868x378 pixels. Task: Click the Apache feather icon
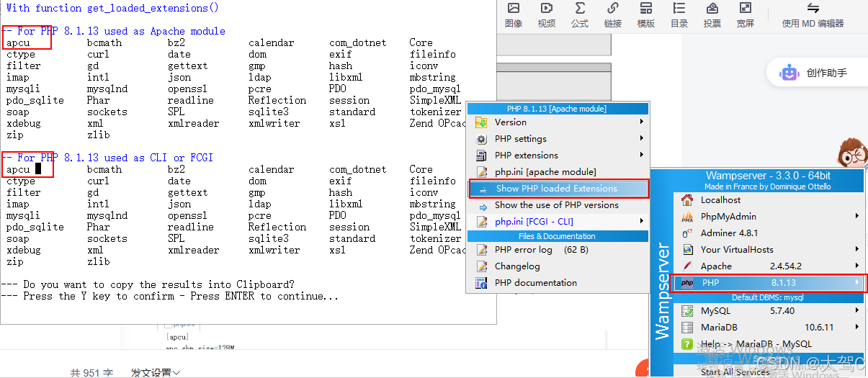pos(687,266)
